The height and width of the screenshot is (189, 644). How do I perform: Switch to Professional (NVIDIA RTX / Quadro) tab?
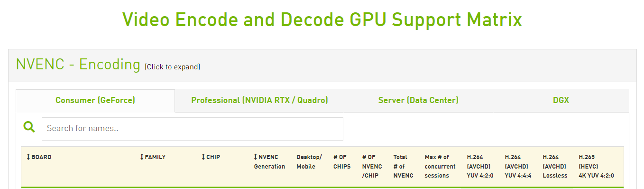point(259,101)
